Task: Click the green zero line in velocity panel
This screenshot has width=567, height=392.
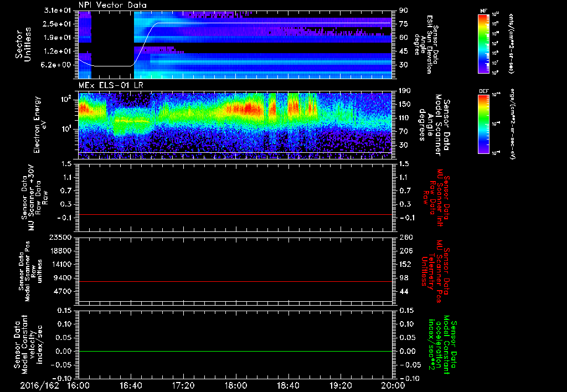Action: (235, 351)
